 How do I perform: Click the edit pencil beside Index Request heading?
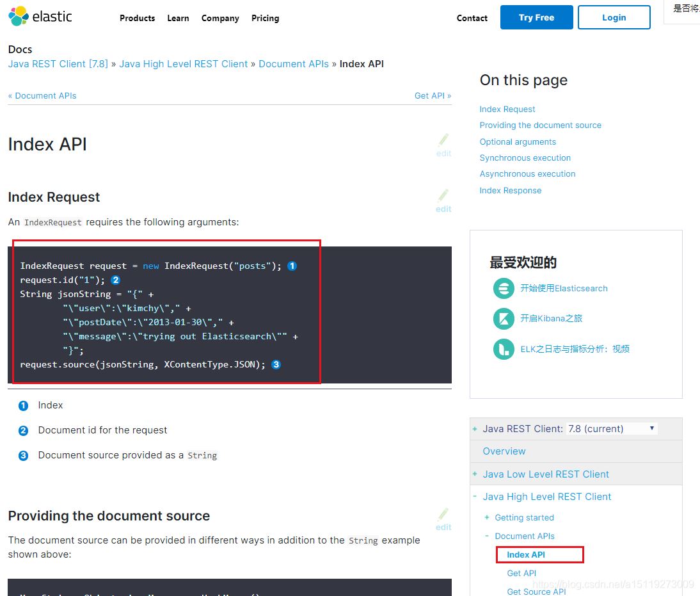(443, 200)
